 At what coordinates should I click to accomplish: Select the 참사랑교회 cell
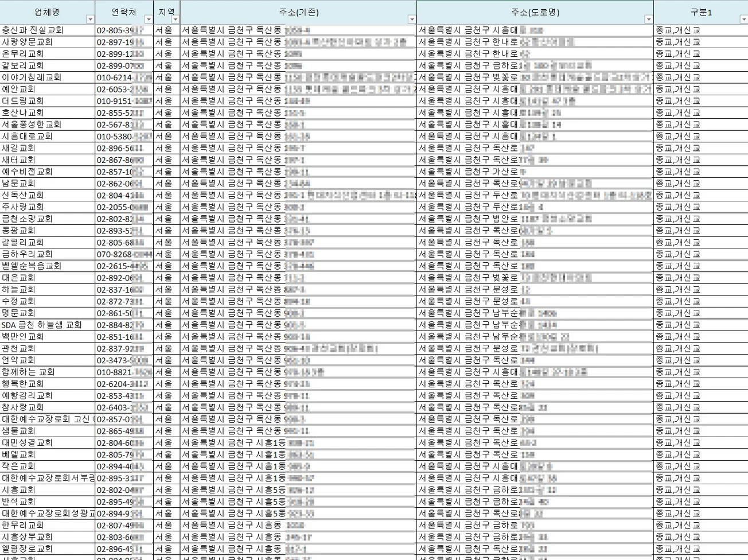coord(48,407)
